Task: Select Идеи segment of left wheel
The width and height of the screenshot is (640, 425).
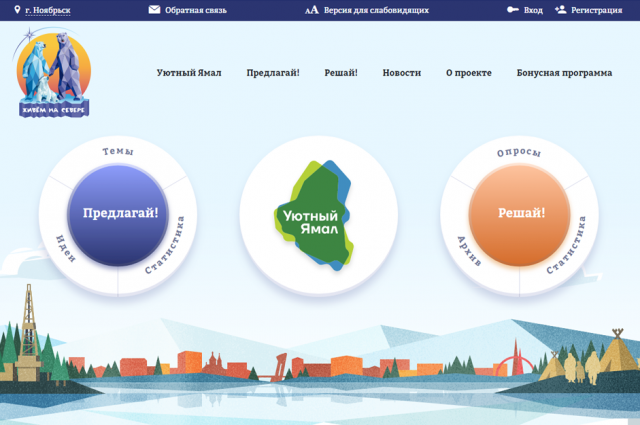Action: click(x=65, y=248)
